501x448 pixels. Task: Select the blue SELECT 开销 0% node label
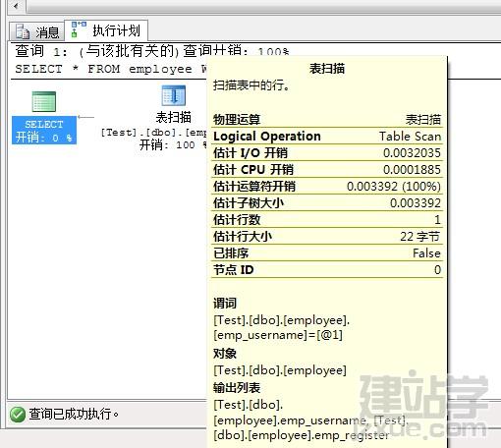click(44, 131)
